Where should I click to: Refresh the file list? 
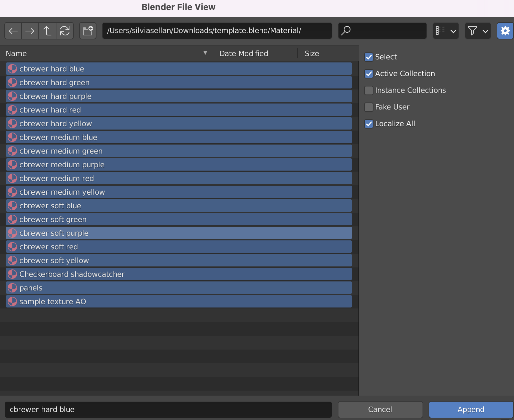point(65,31)
